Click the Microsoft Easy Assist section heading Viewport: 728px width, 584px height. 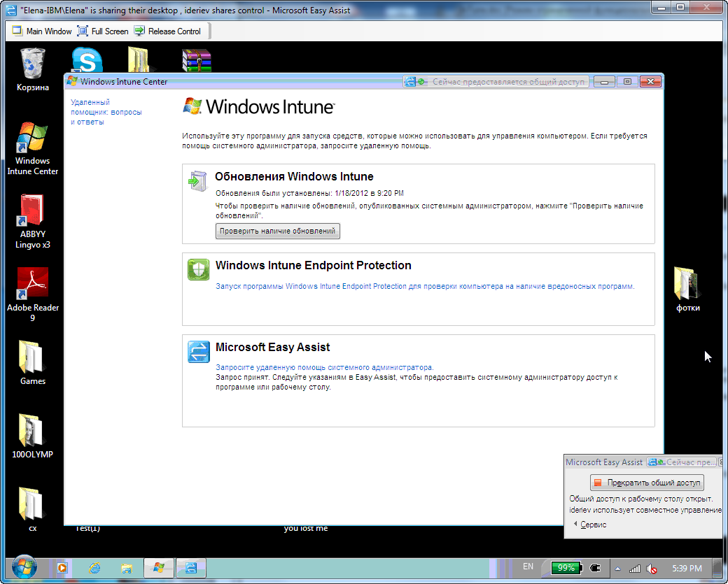(x=272, y=347)
